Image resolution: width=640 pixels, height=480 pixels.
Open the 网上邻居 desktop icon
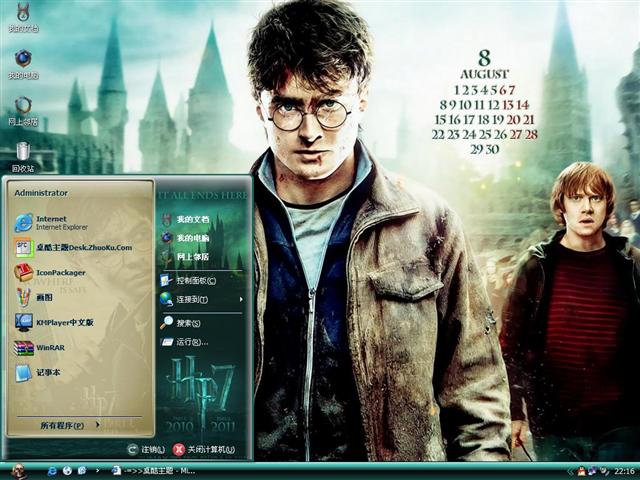(x=23, y=110)
